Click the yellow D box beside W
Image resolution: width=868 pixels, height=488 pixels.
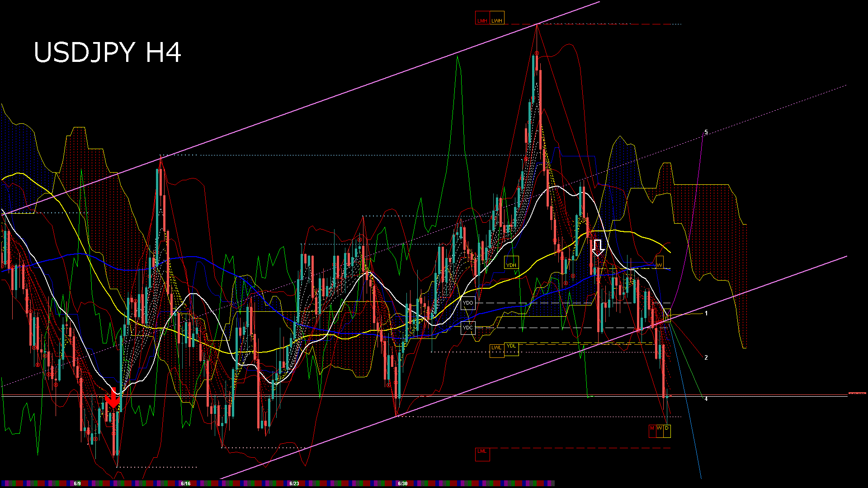(x=667, y=431)
